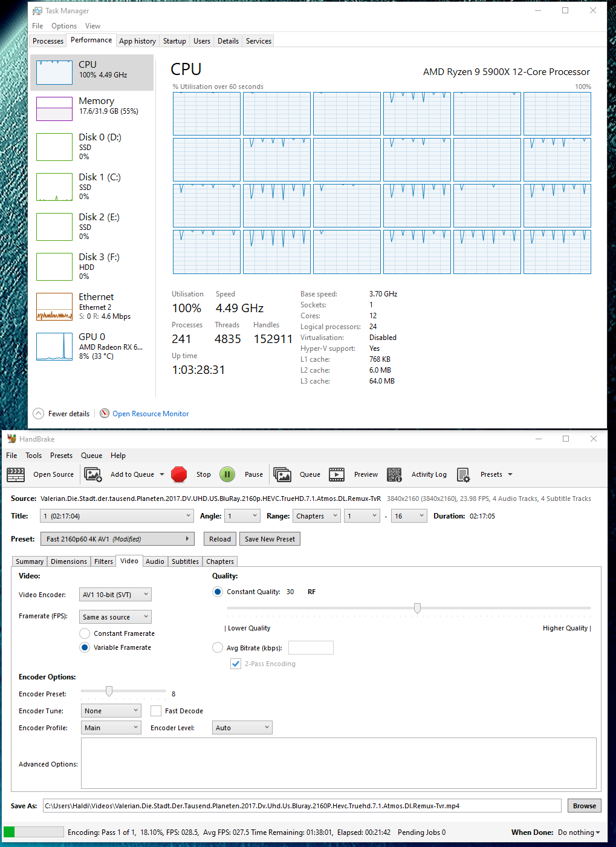Adjust the Constant Quality RF slider
Viewport: 616px width, 847px height.
tap(417, 608)
